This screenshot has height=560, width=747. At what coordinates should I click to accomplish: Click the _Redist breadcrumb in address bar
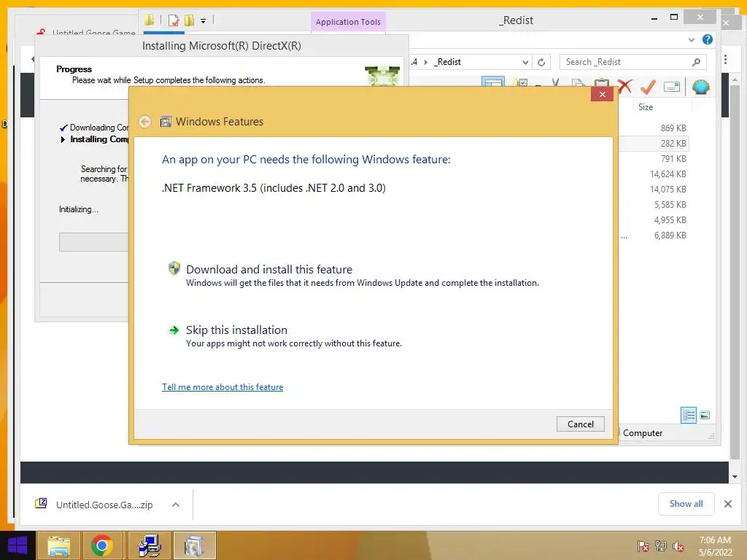coord(447,62)
